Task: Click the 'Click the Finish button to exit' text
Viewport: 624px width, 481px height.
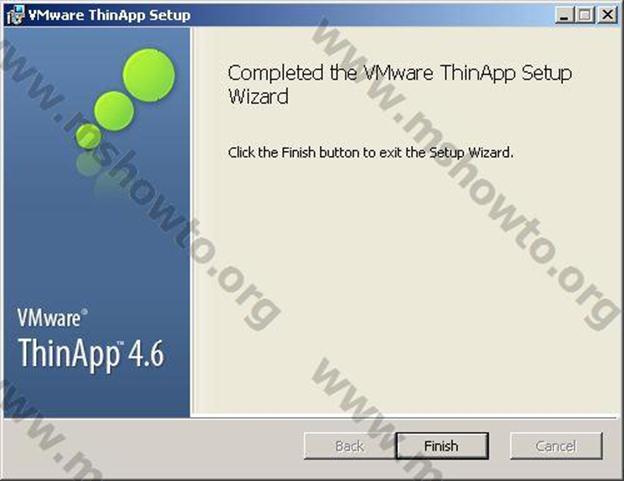Action: tap(371, 152)
